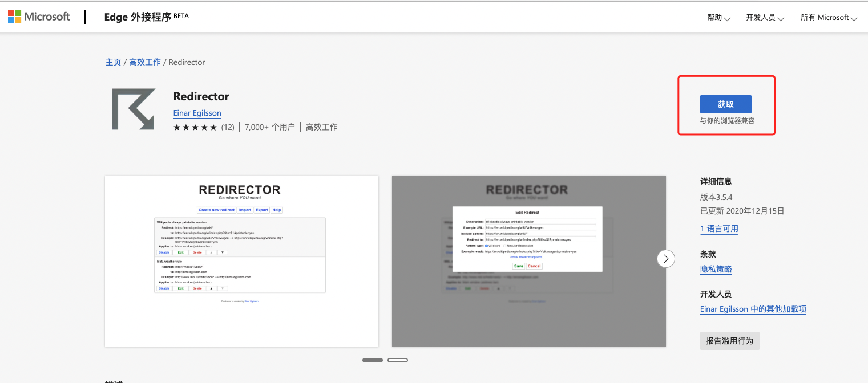Open the 隐私策略 link
This screenshot has height=383, width=868.
point(716,269)
